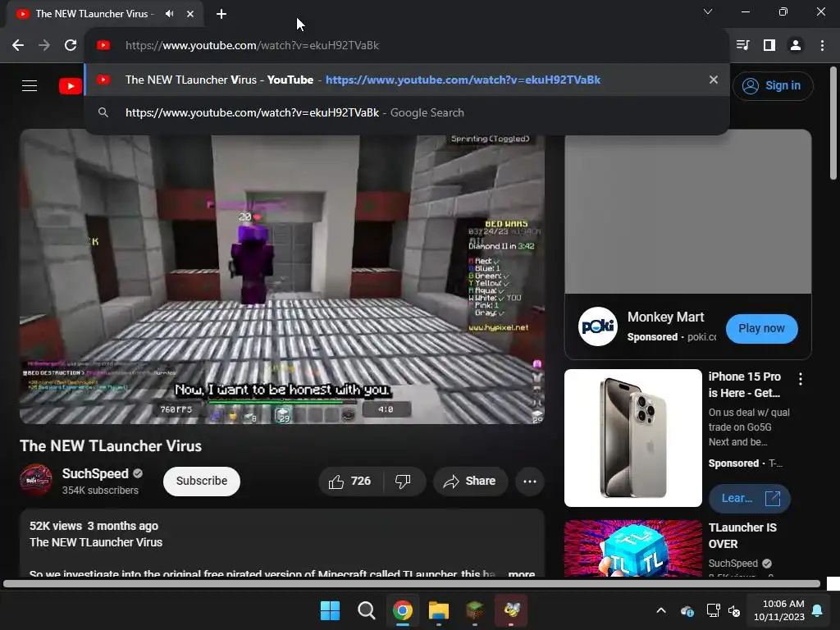This screenshot has width=840, height=630.
Task: Mute the tab via the speaker icon
Action: pyautogui.click(x=169, y=14)
